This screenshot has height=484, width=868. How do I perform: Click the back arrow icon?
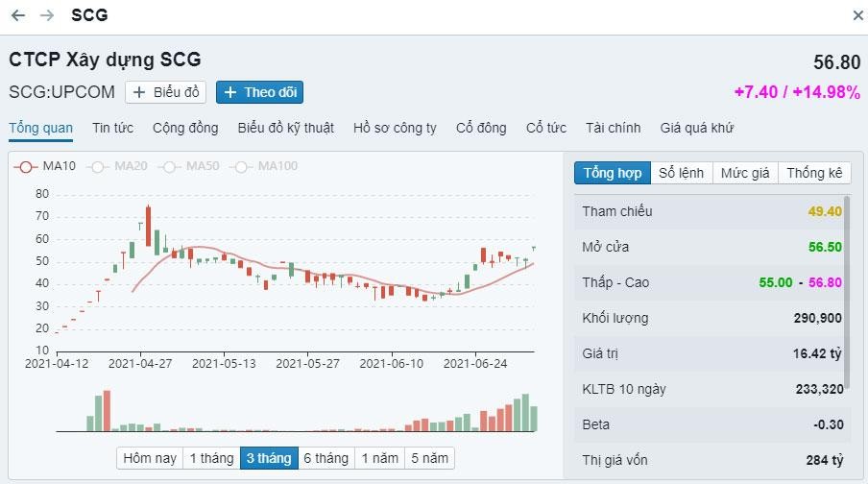(17, 15)
